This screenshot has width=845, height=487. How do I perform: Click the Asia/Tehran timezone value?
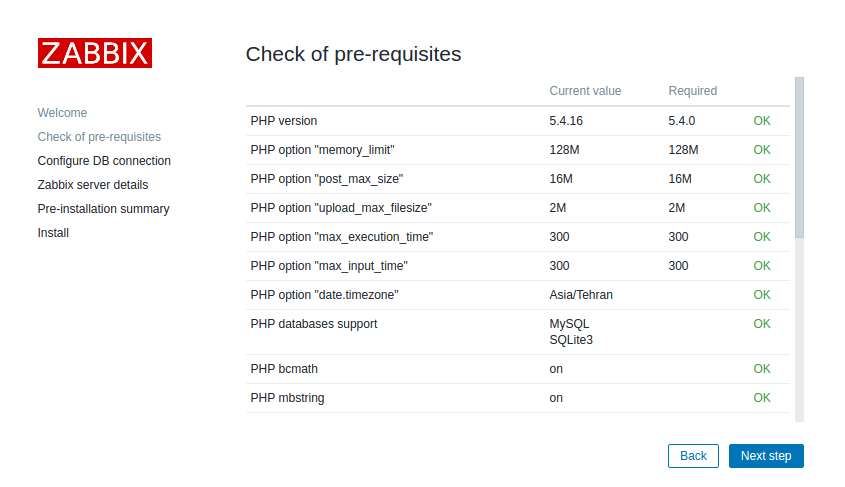pyautogui.click(x=581, y=295)
